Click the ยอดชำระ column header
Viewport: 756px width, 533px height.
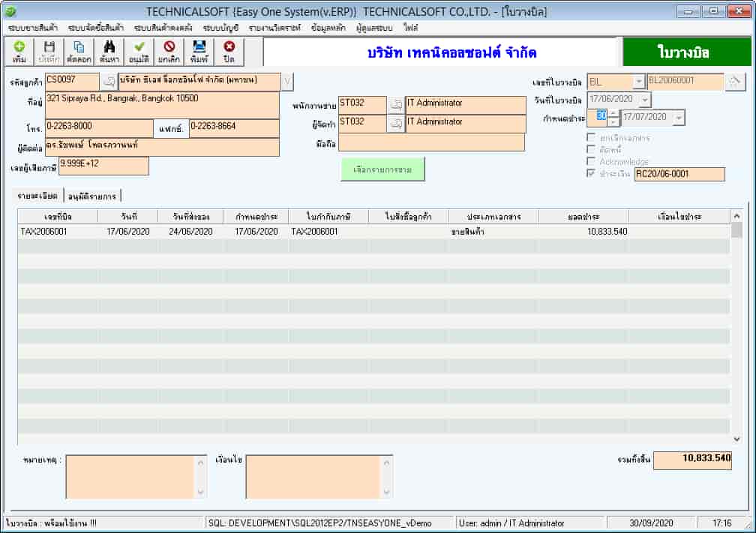(583, 217)
